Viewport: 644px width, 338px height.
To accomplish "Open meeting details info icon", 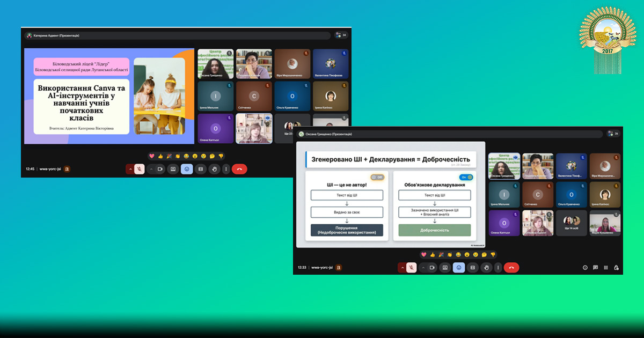I will pos(586,268).
